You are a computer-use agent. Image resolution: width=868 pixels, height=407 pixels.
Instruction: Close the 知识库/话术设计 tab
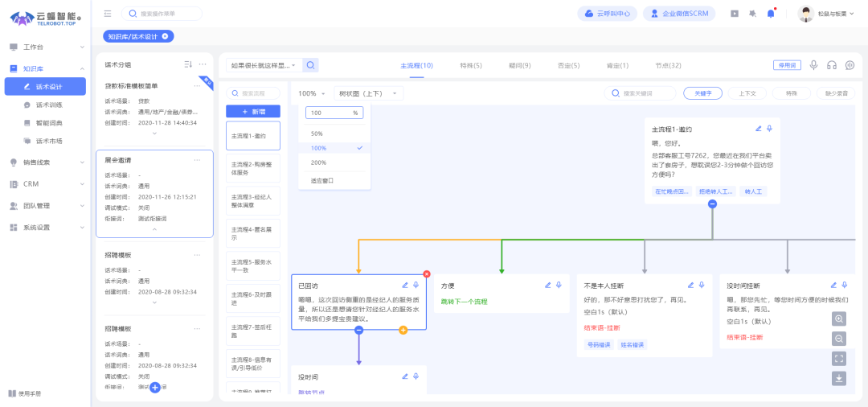(x=165, y=36)
